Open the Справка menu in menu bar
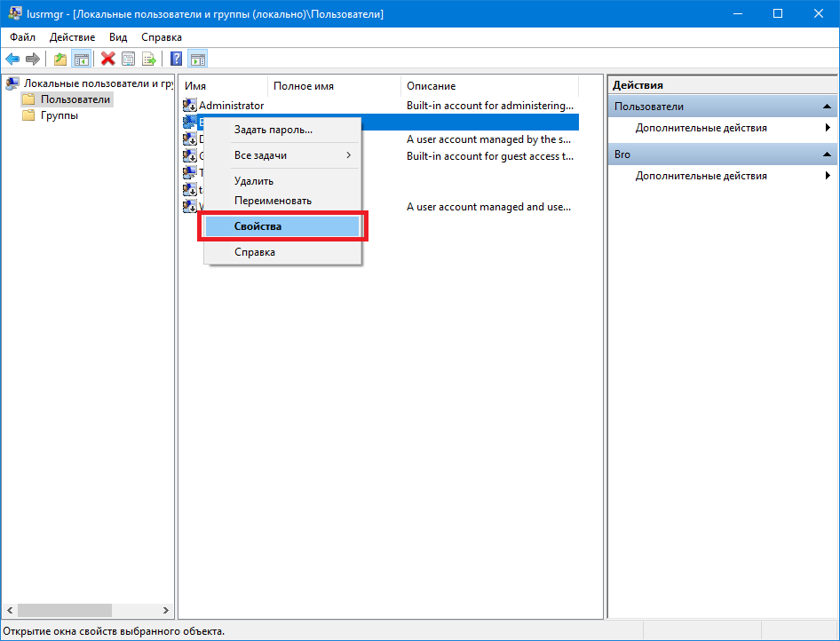 pos(162,37)
